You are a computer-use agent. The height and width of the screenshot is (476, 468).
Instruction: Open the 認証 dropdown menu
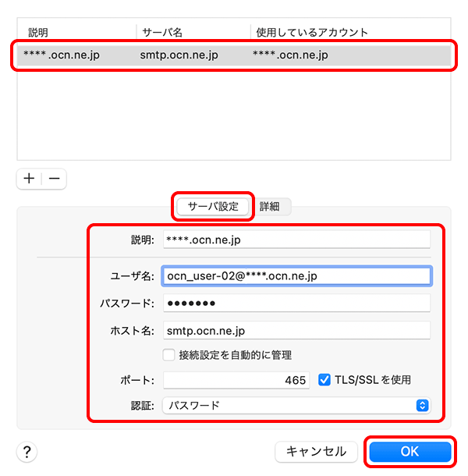[x=296, y=405]
